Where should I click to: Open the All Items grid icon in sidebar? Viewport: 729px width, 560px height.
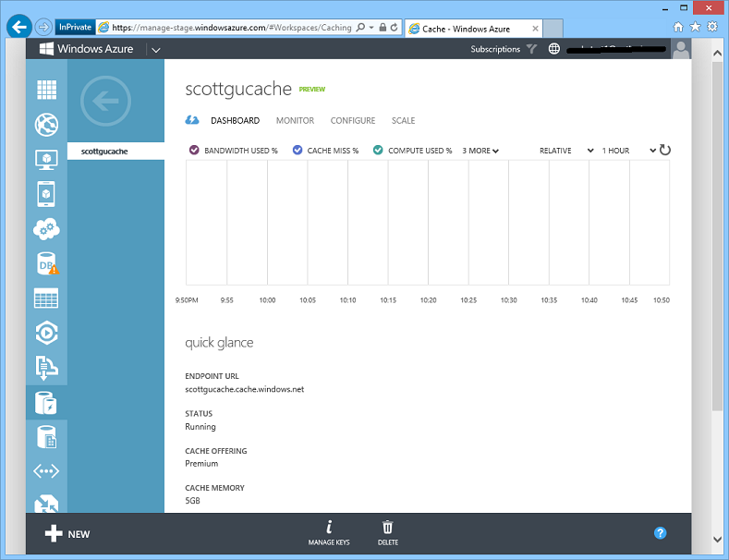coord(46,90)
